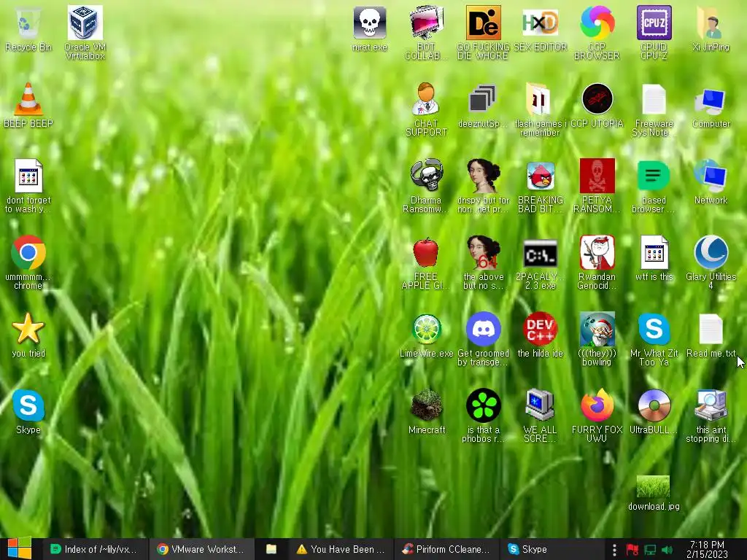747x560 pixels.
Task: Select the this aint stopping di... icon
Action: pyautogui.click(x=711, y=405)
